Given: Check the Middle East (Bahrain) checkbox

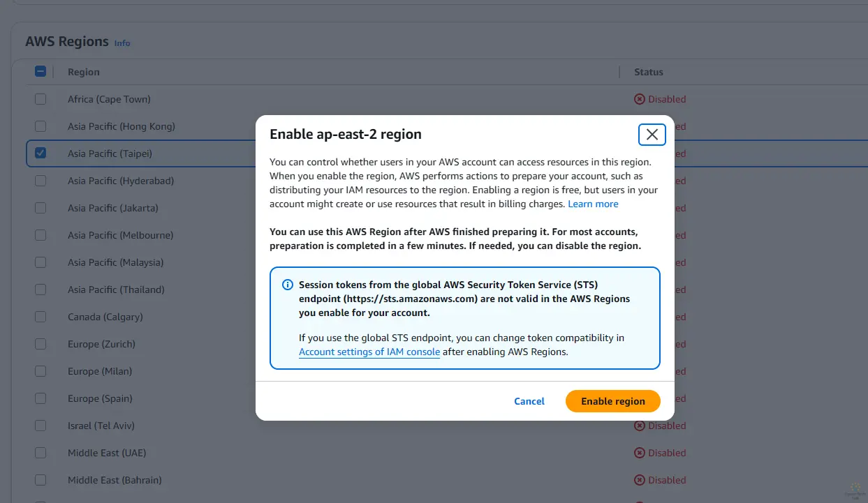Looking at the screenshot, I should click(x=41, y=480).
